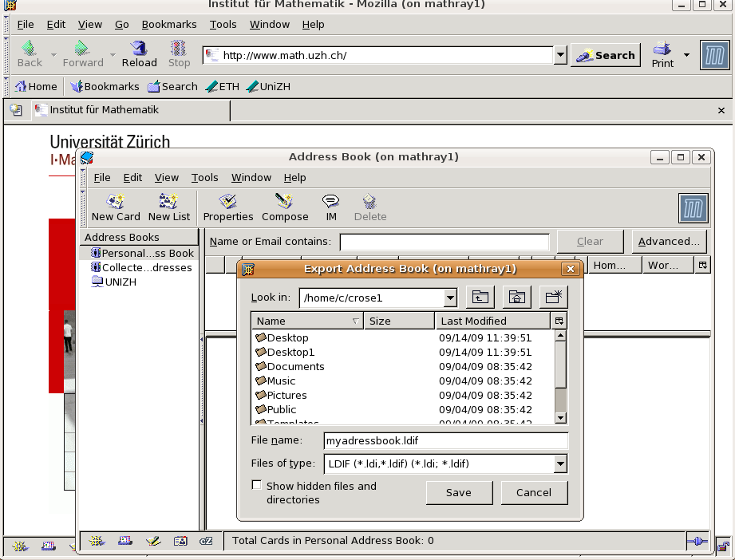
Task: Enable Show hidden files and directories
Action: click(x=257, y=485)
